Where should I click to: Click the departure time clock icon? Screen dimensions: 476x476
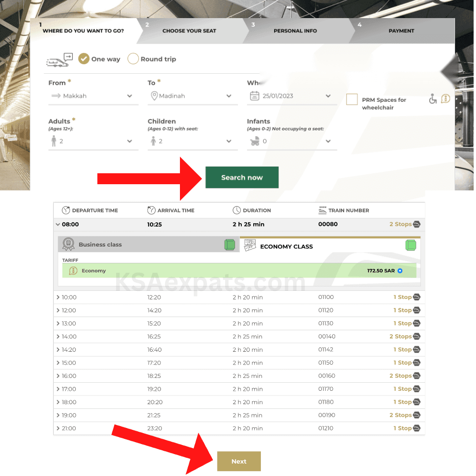point(66,210)
